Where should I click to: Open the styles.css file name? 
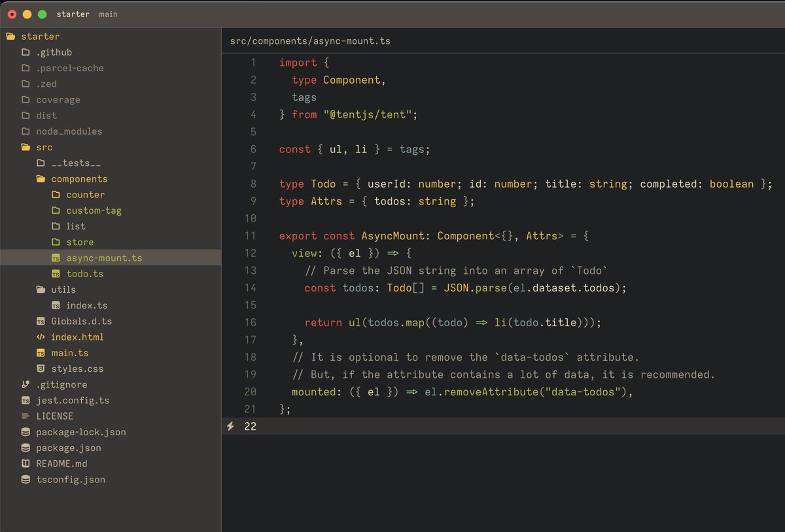coord(77,369)
